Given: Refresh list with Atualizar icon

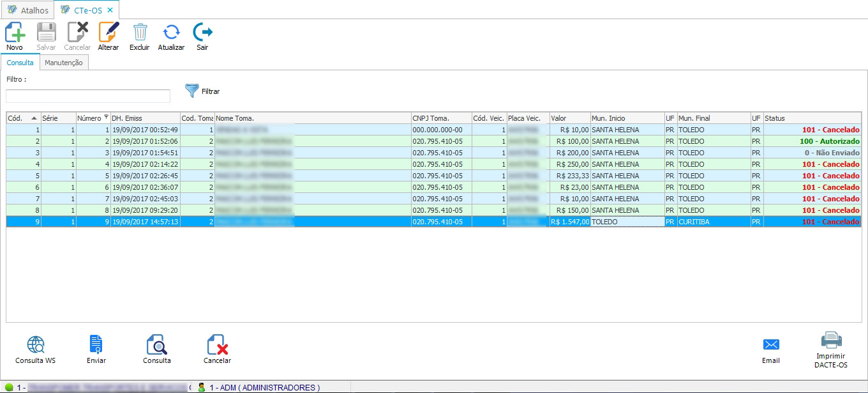Looking at the screenshot, I should tap(171, 33).
